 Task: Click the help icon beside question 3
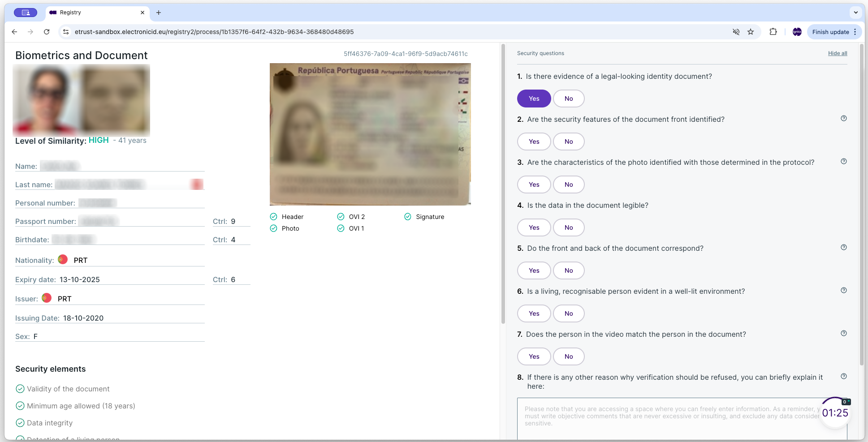coord(844,161)
